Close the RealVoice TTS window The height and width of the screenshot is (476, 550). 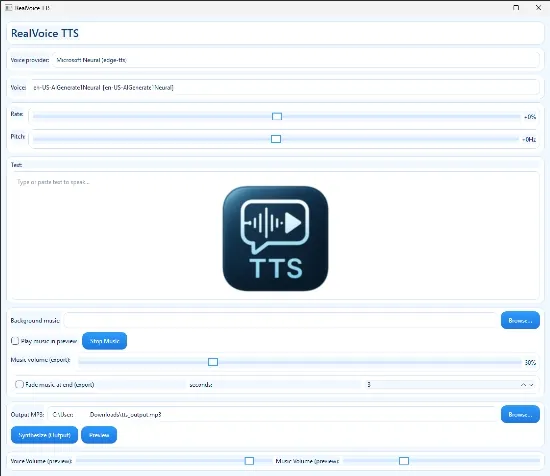[538, 7]
